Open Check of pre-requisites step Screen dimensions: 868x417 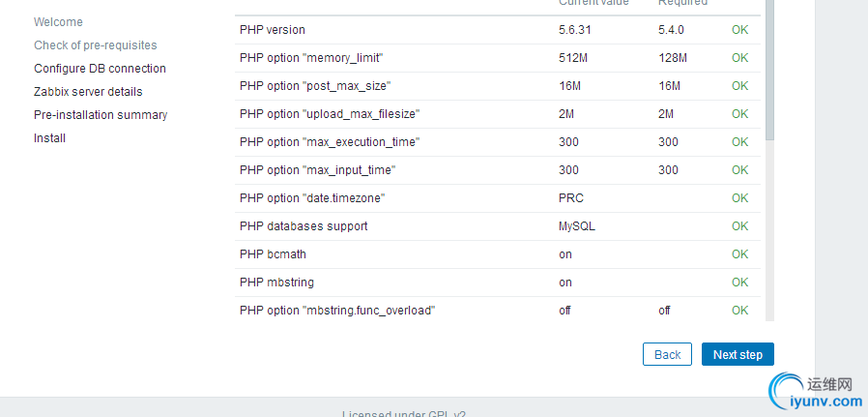click(95, 45)
